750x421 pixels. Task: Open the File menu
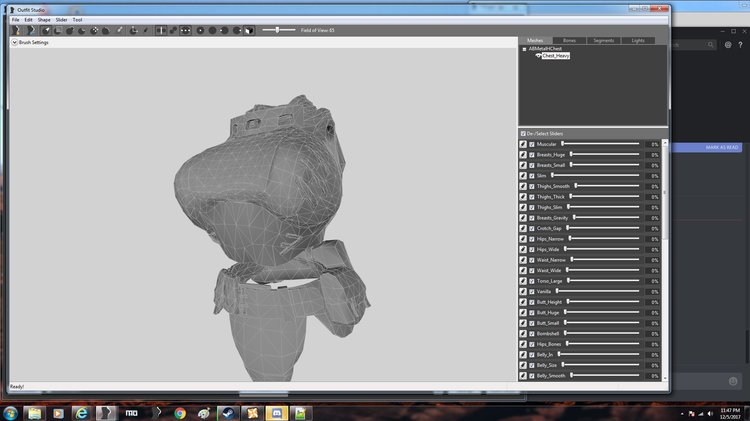pyautogui.click(x=15, y=20)
